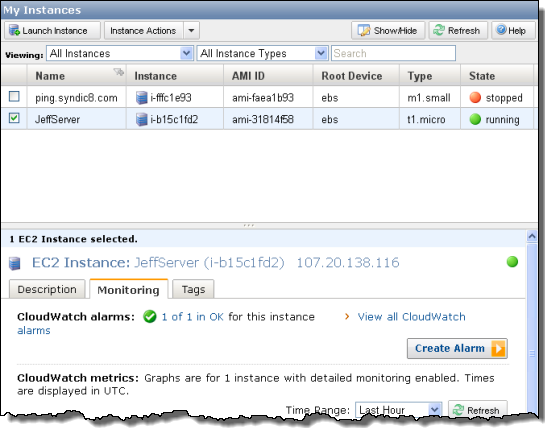Click the Show/Hide columns icon
Screen dimensions: 545x428
[x=364, y=30]
